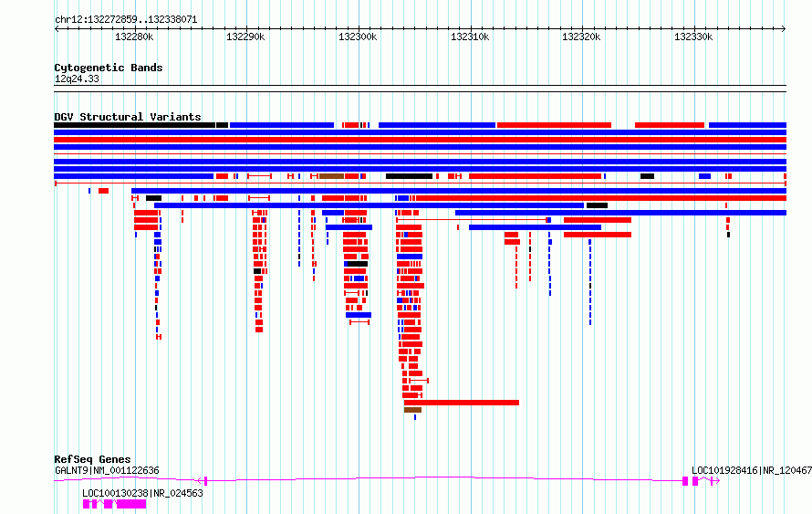Click the thin red variant line spanning the region
This screenshot has width=812, height=514.
tap(420, 154)
